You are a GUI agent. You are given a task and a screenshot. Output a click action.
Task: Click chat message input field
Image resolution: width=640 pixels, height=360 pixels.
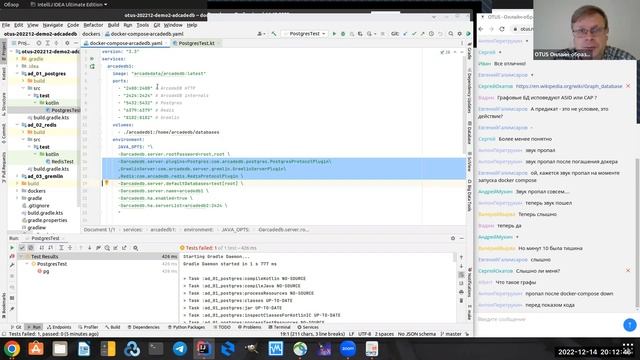tap(549, 319)
